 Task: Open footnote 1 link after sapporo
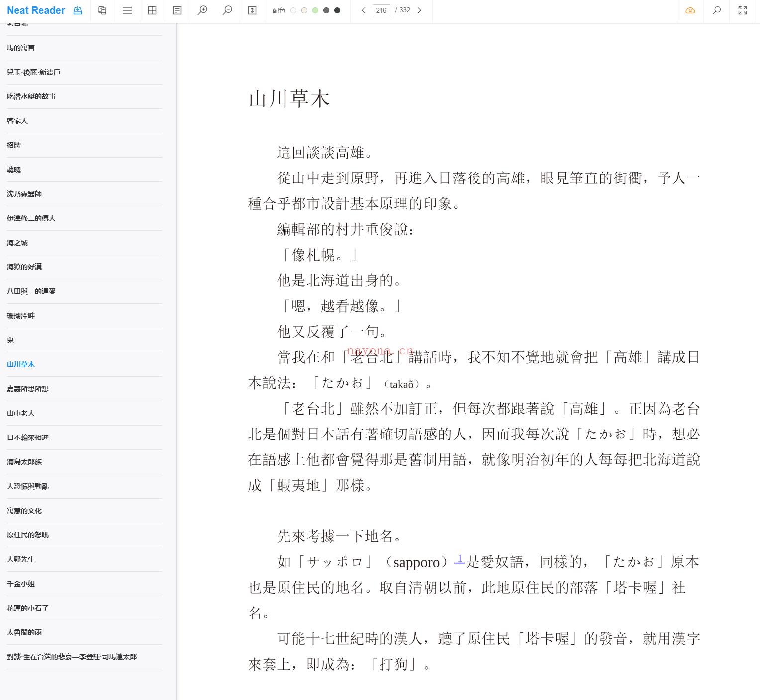(x=460, y=559)
